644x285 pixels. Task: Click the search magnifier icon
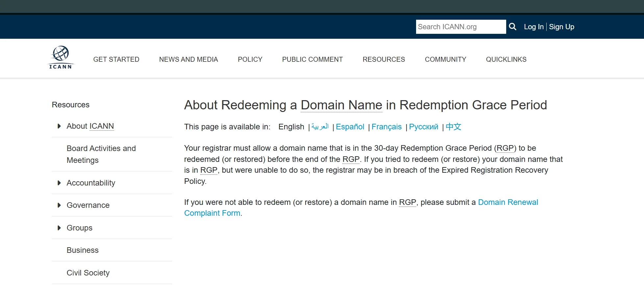tap(512, 27)
